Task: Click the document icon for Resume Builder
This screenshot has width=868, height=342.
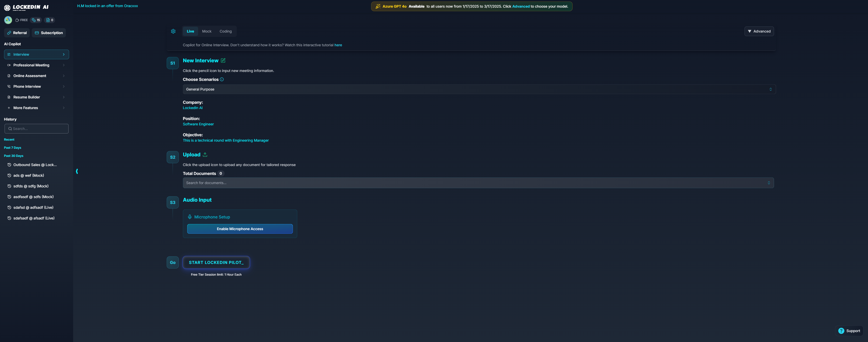Action: pos(9,97)
